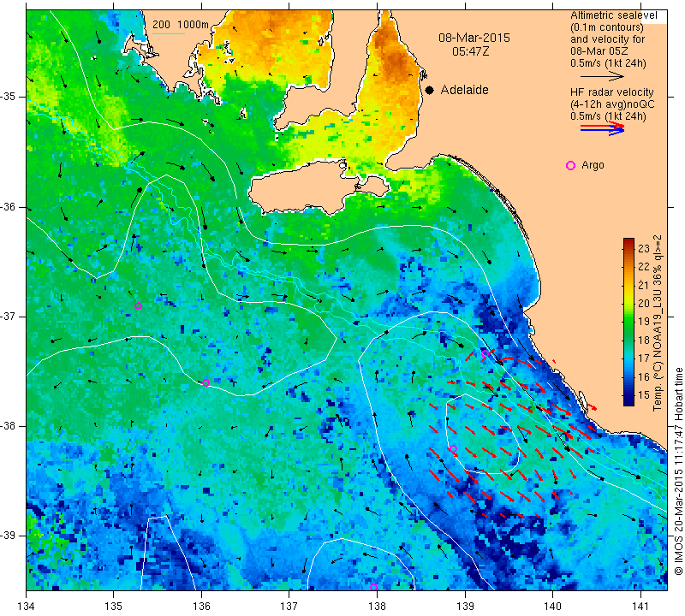
Task: Select the Argo float marker near 135.3E, 36.9S
Action: pos(138,305)
